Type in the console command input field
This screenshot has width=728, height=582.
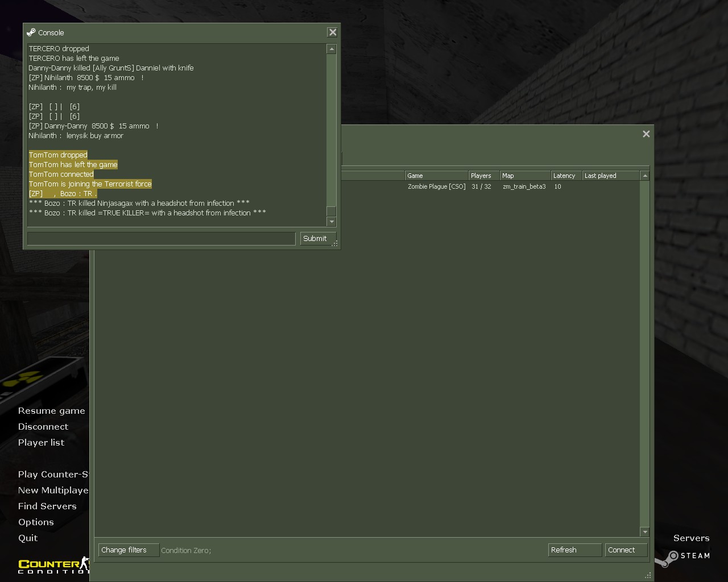[161, 239]
